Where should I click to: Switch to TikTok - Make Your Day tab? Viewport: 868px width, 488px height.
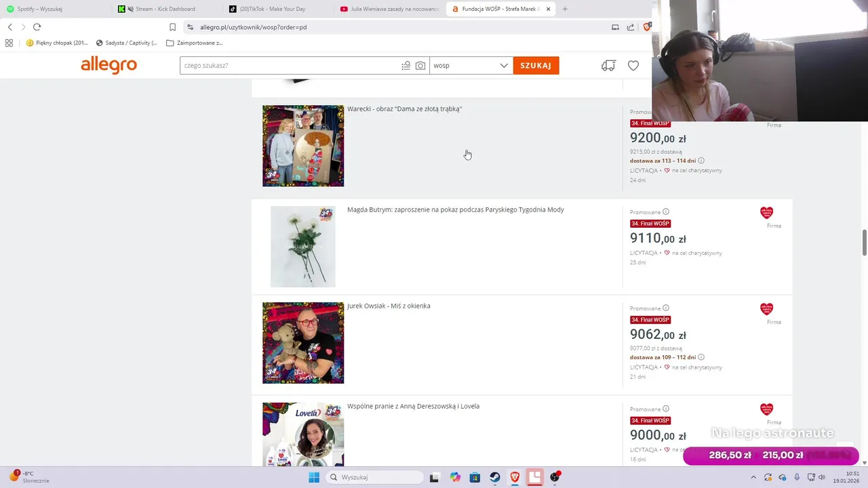279,9
